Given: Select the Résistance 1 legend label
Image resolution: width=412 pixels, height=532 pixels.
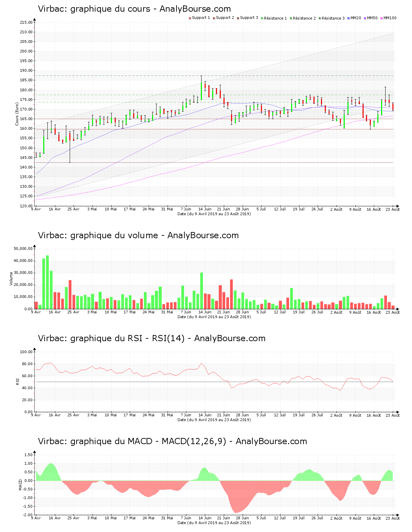Looking at the screenshot, I should tap(275, 18).
